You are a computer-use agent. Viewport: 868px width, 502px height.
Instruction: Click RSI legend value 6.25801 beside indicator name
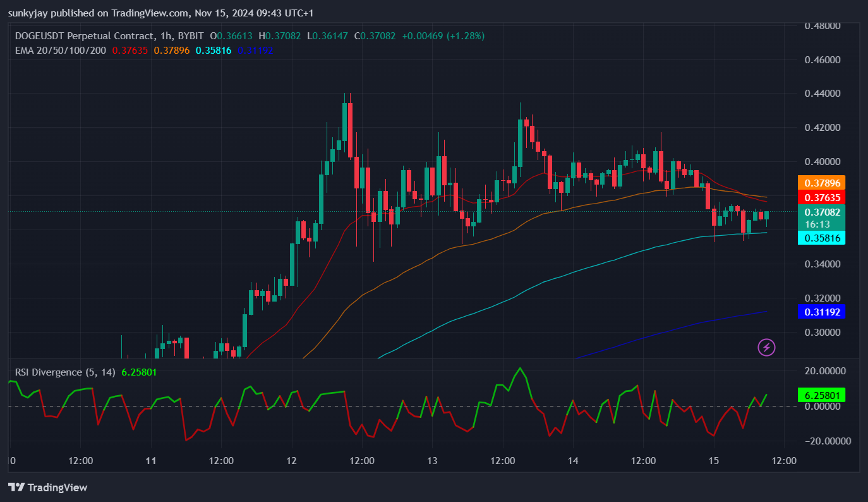click(138, 372)
